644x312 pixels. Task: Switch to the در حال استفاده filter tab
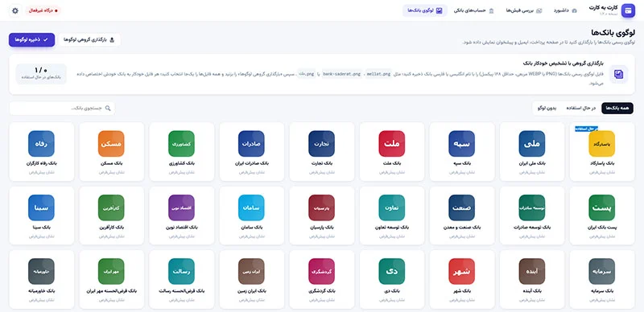[580, 108]
